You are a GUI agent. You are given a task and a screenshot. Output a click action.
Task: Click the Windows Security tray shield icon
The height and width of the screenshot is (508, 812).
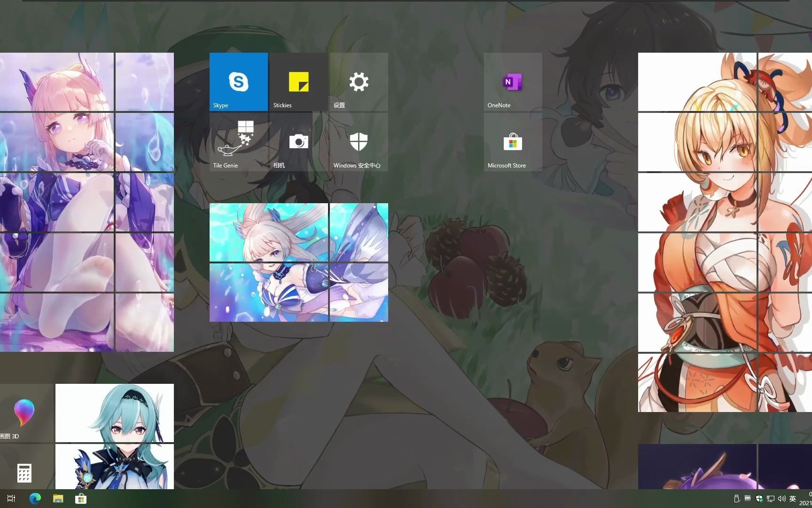pos(759,499)
